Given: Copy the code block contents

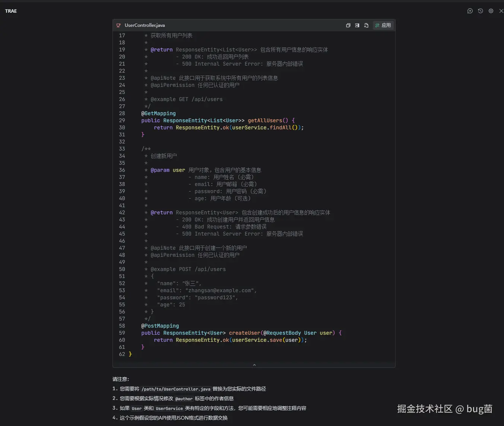Looking at the screenshot, I should click(x=348, y=25).
